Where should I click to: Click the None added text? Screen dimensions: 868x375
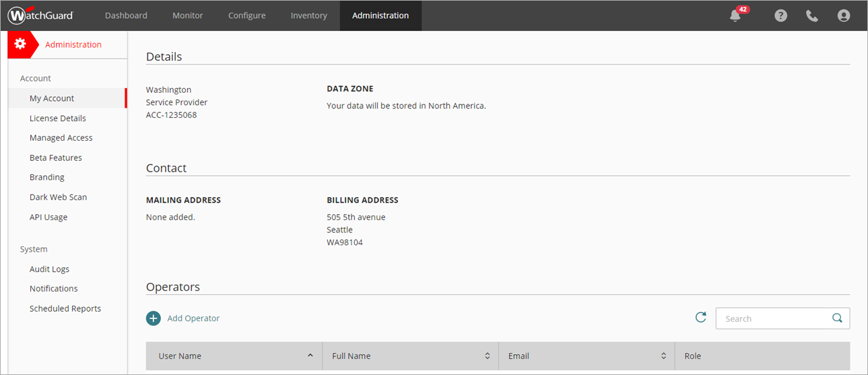[170, 217]
